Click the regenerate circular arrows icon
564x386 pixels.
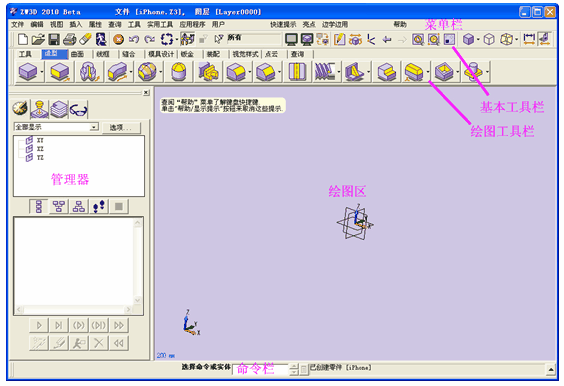coord(167,39)
